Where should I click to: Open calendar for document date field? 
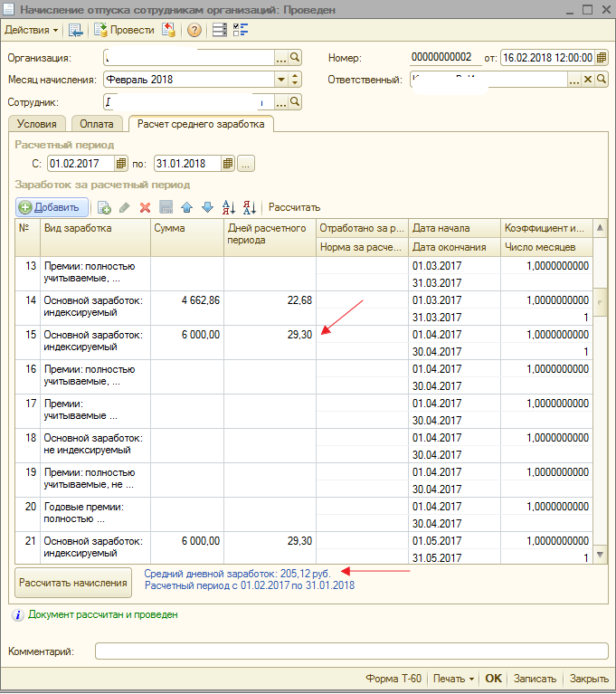[602, 58]
